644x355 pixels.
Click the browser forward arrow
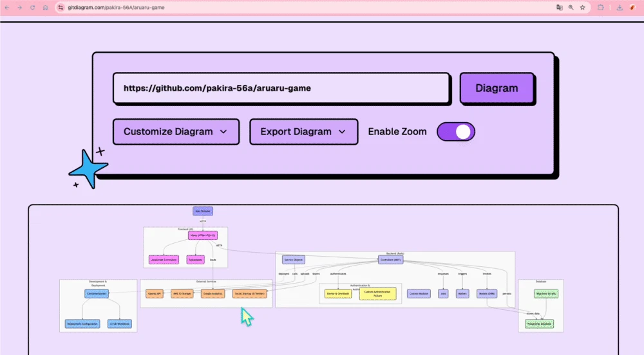point(19,7)
